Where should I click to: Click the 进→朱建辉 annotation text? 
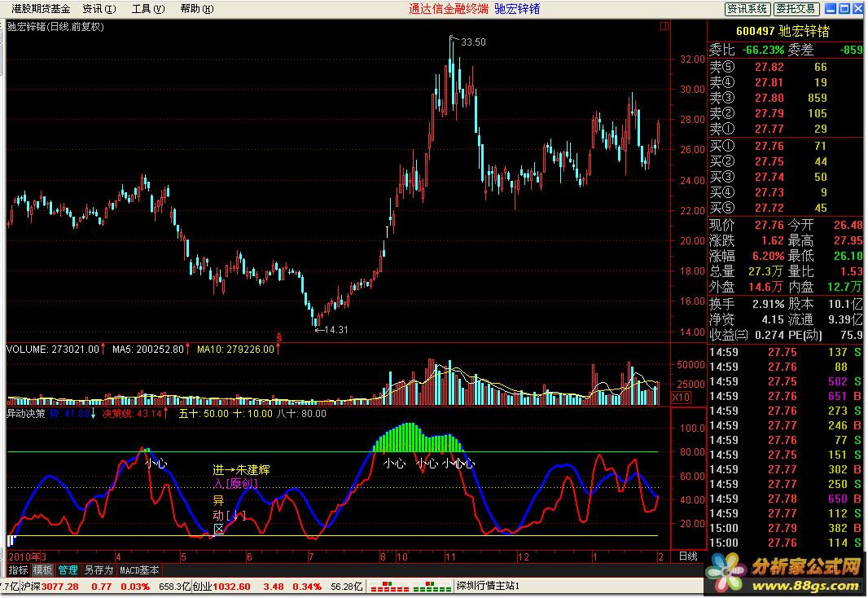(x=241, y=470)
